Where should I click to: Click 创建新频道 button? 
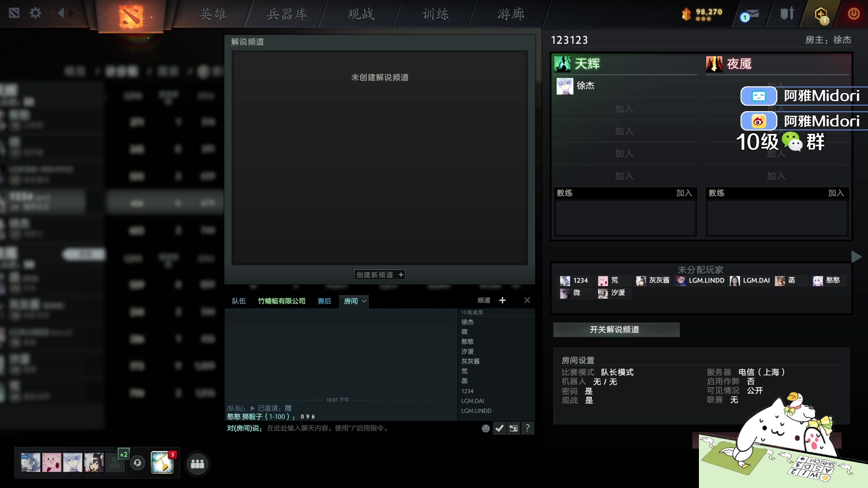tap(379, 275)
